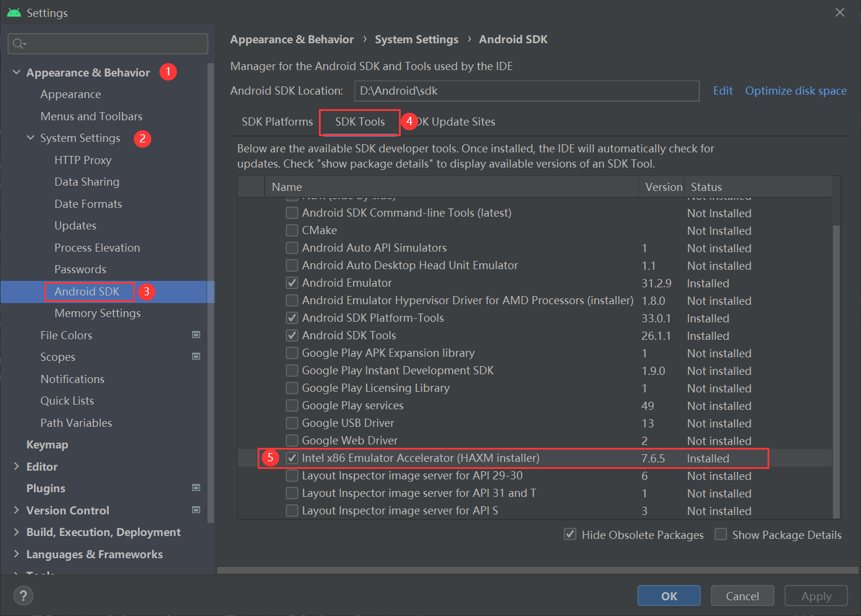Select the SDK Tools tab
Screen dimensions: 861x616
(x=360, y=121)
